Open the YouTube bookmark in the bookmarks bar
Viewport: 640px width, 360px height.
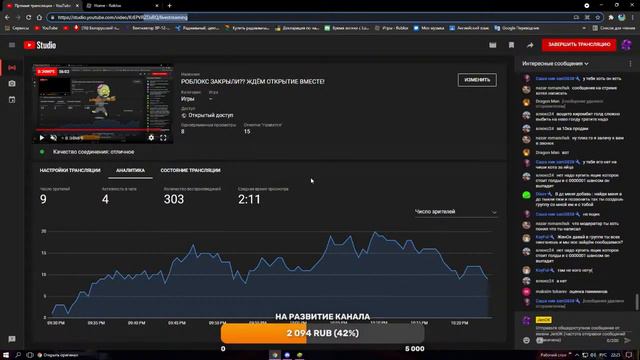coord(46,28)
